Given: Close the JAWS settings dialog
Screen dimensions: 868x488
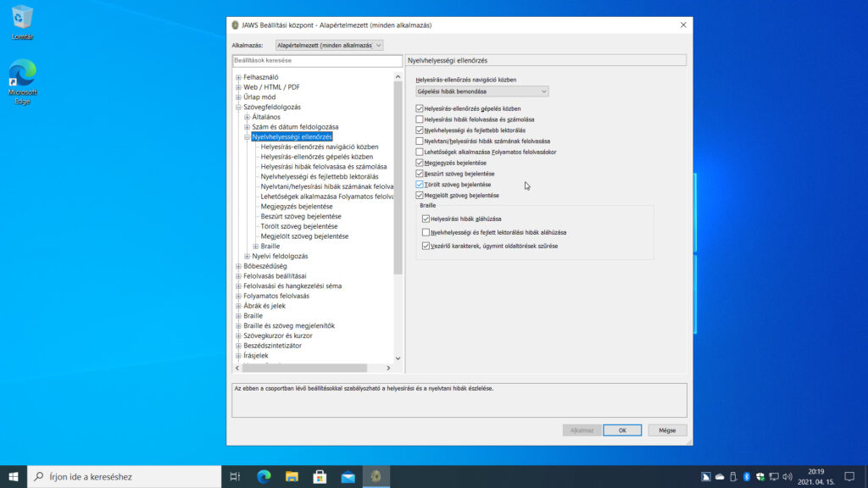Looking at the screenshot, I should [x=683, y=25].
